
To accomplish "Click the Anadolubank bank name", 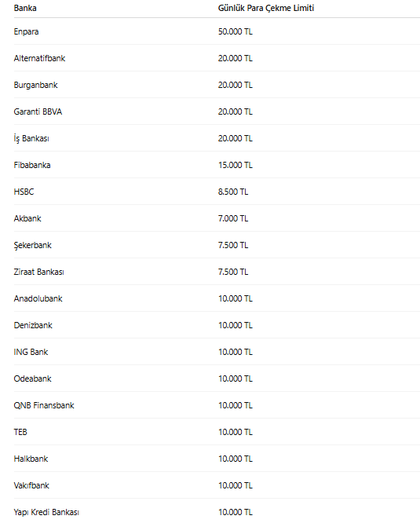I will point(38,298).
